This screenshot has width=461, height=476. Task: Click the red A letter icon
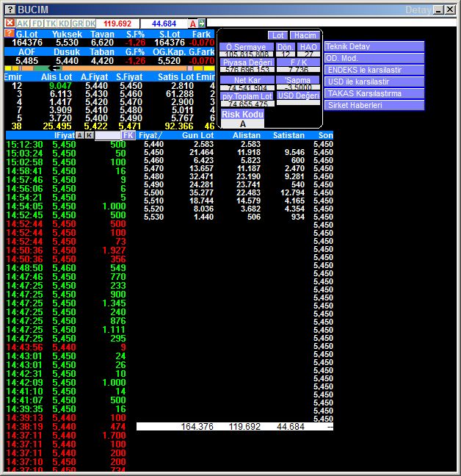[193, 24]
